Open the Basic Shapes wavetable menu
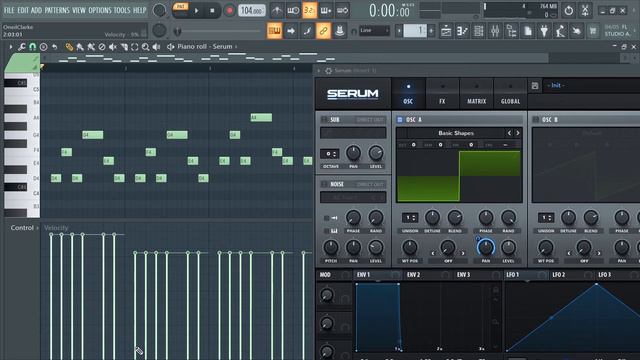Viewport: 640px width, 360px height. pos(456,133)
